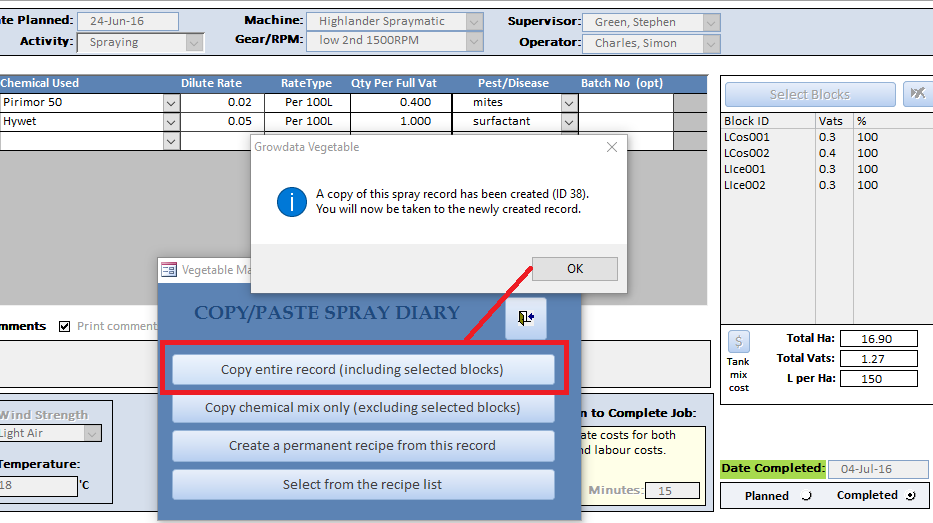The width and height of the screenshot is (933, 523).
Task: Choose Select from the recipe list
Action: (x=362, y=485)
